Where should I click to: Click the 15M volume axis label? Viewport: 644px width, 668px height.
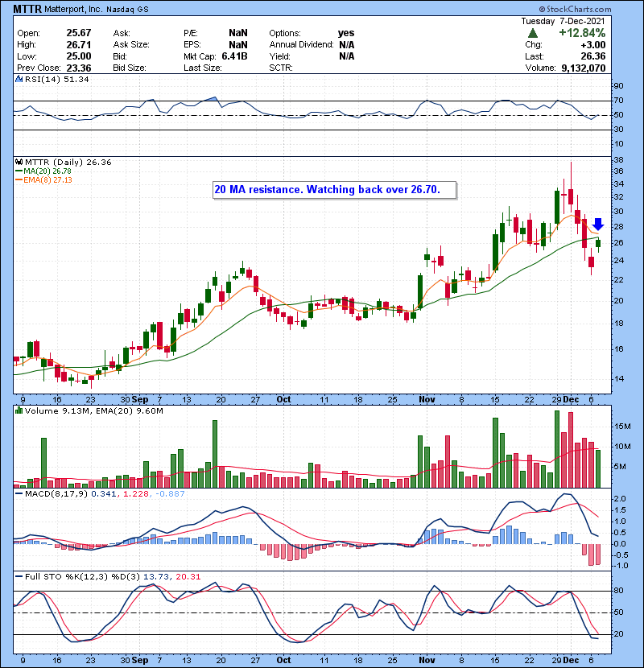[x=622, y=427]
